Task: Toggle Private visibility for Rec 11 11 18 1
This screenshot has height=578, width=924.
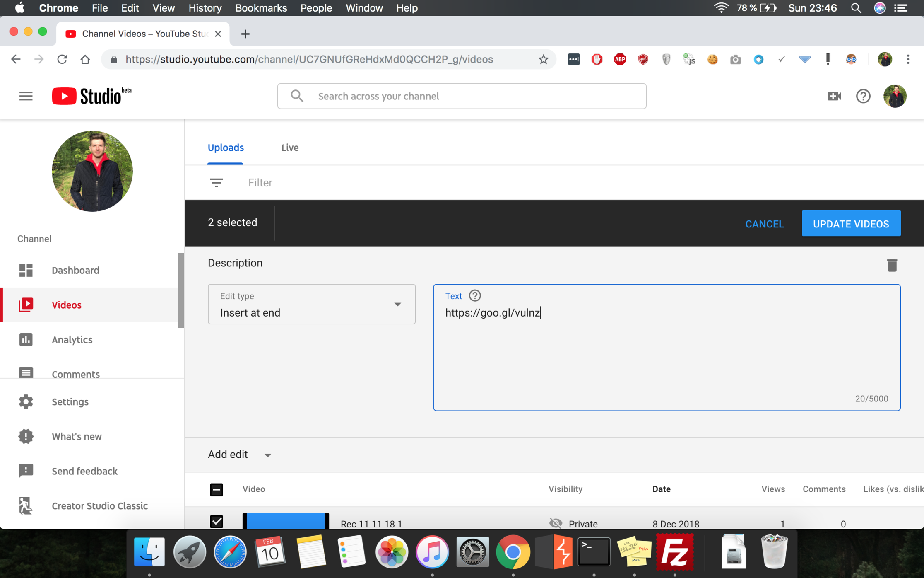Action: click(x=556, y=523)
